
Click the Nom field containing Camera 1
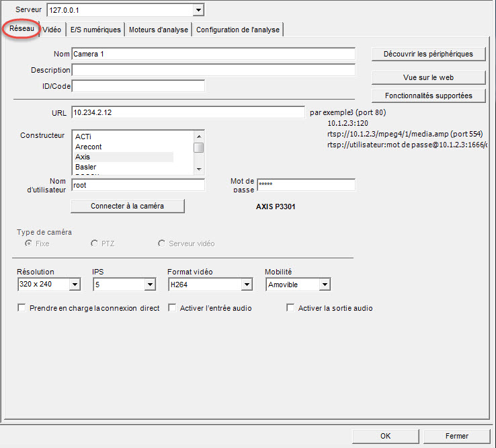tap(214, 54)
